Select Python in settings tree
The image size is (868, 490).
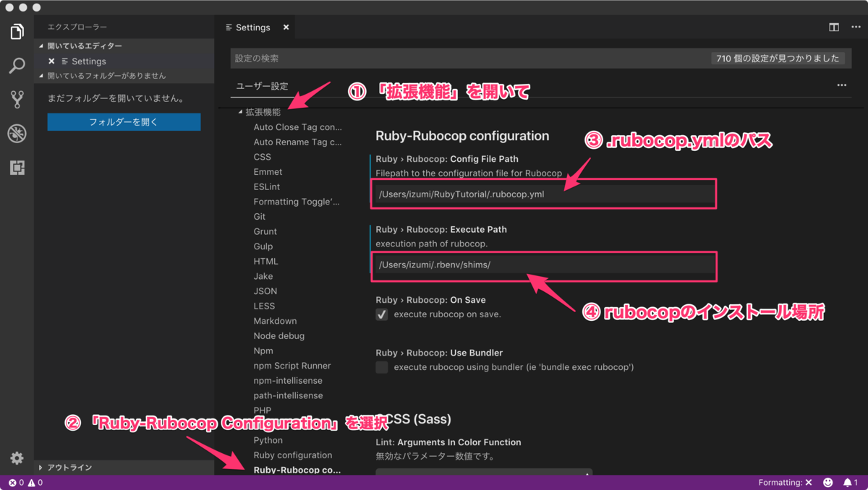(x=268, y=440)
